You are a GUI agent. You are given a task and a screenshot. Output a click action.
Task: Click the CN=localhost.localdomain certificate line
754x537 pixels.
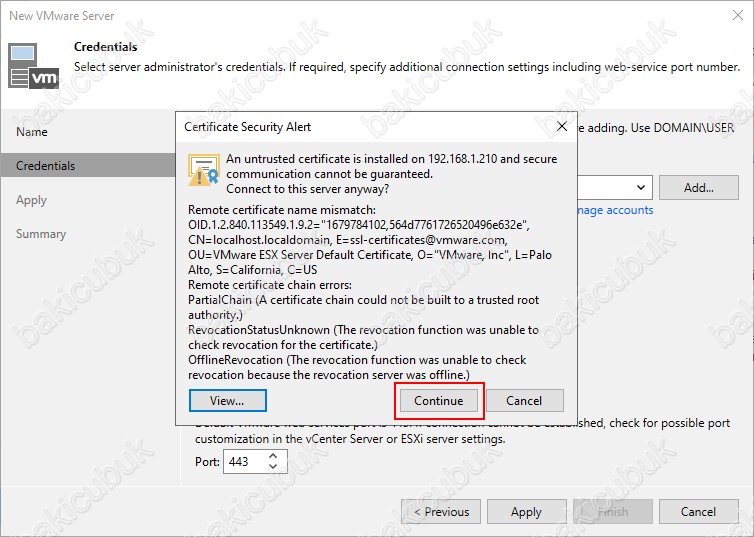click(x=348, y=240)
